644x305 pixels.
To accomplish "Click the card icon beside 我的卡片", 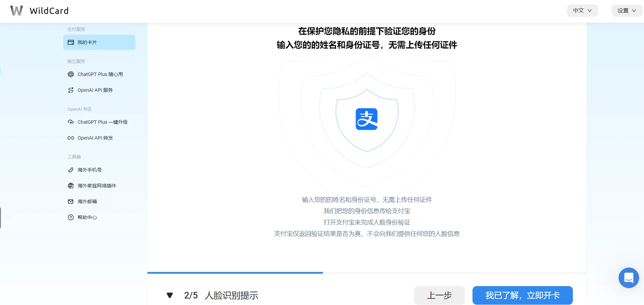I will pyautogui.click(x=71, y=42).
